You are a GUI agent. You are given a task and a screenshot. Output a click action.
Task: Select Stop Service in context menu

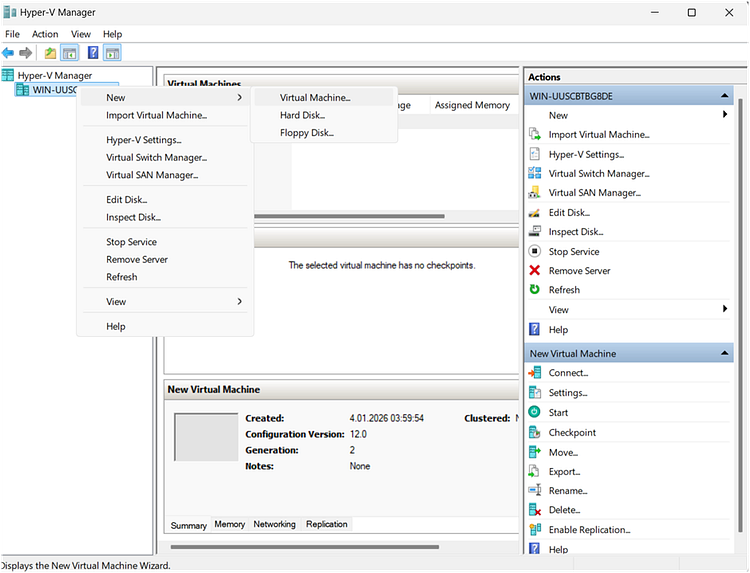pyautogui.click(x=165, y=242)
